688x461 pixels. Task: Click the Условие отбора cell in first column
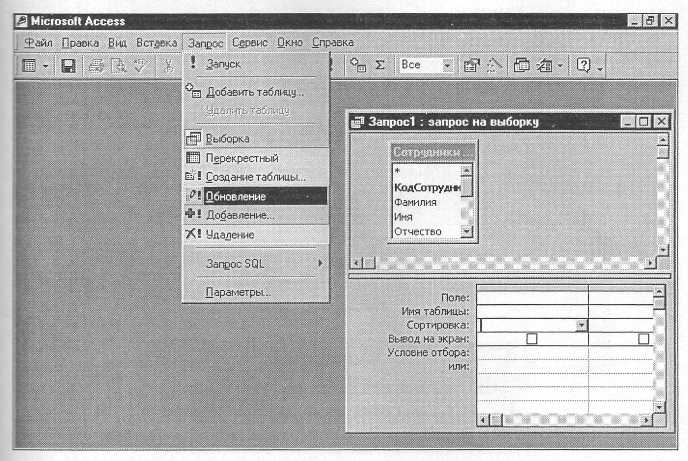point(532,352)
